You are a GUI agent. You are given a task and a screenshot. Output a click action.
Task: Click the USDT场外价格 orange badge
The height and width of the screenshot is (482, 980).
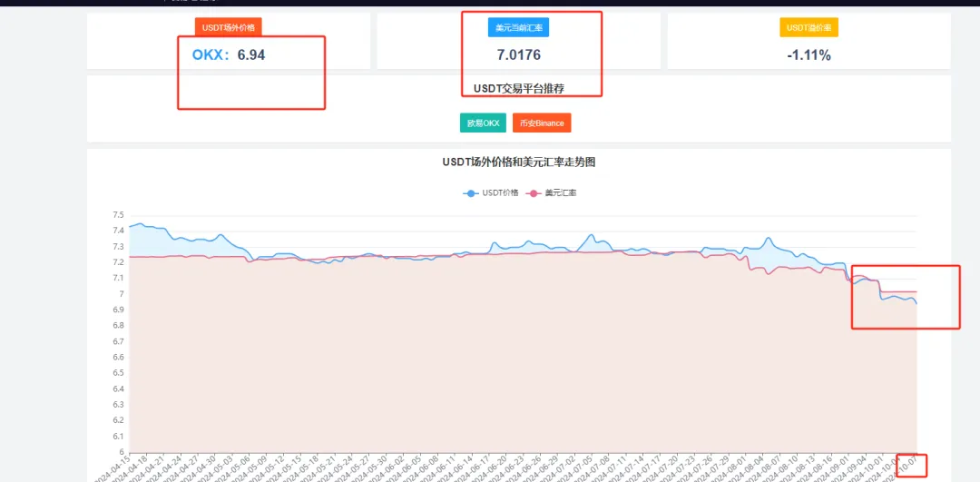tap(228, 27)
